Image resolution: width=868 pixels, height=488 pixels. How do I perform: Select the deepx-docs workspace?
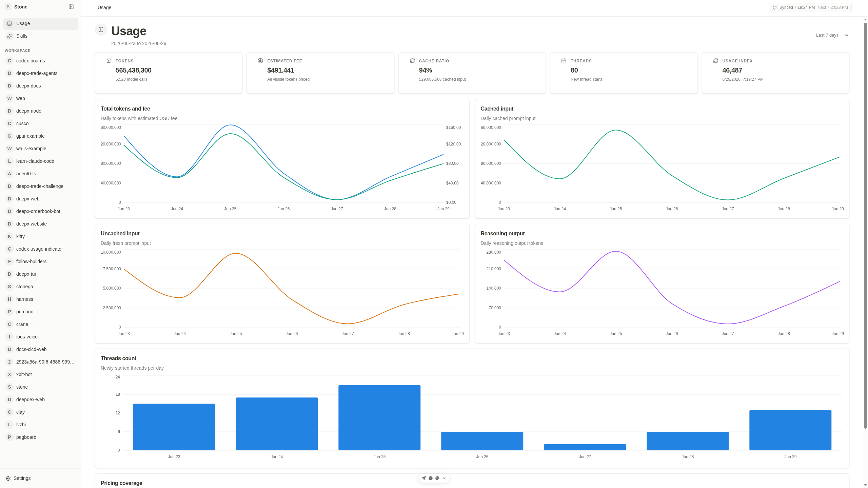click(41, 86)
